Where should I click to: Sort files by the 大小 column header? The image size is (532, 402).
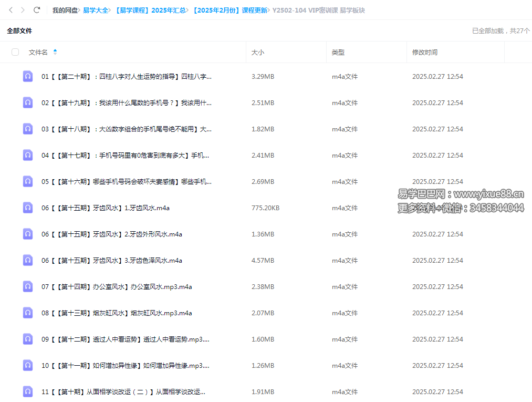258,52
